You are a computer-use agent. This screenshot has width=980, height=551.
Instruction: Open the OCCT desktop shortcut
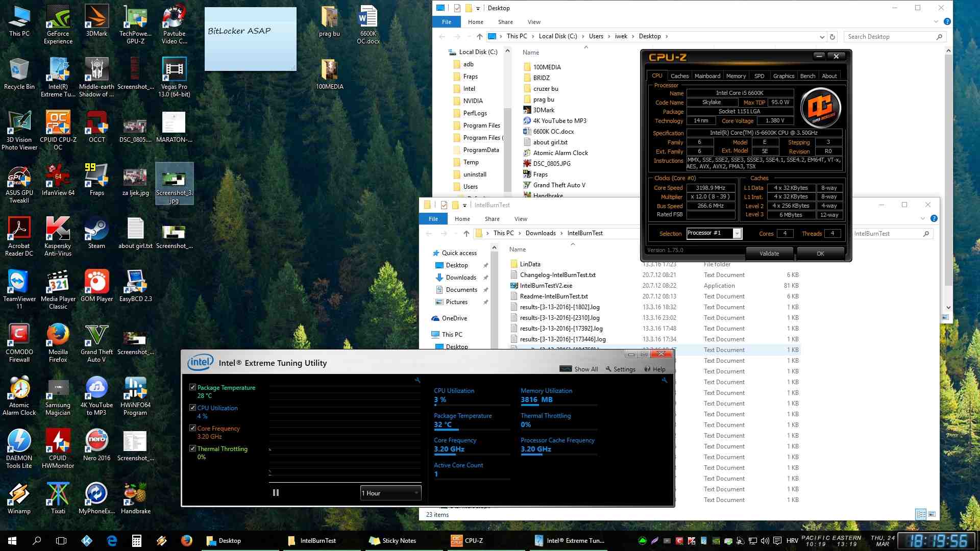[96, 127]
